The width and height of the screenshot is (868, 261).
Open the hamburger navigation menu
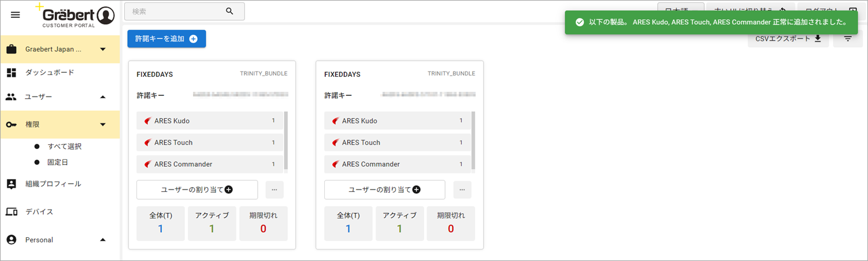click(x=16, y=14)
